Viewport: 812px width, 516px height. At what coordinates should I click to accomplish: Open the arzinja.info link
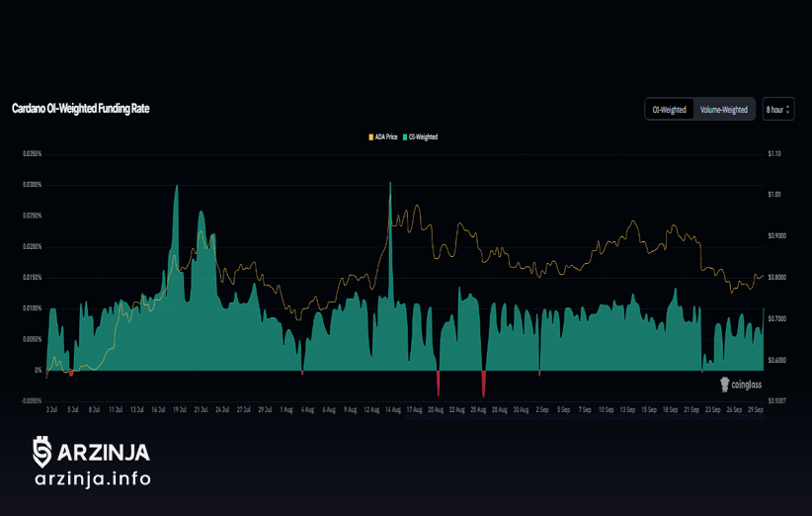[x=92, y=479]
